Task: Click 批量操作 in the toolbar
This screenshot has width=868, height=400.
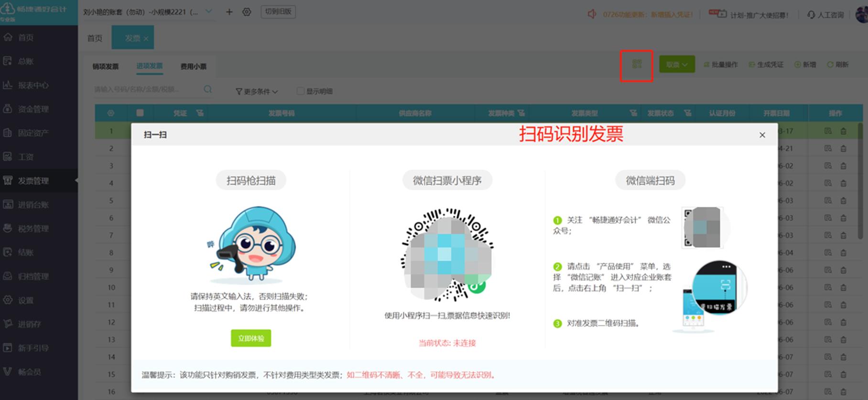Action: click(721, 65)
